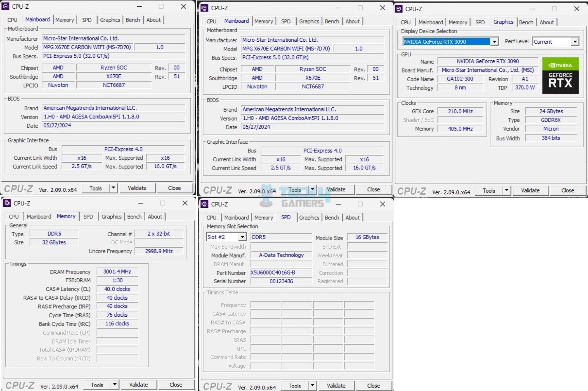Expand Tools arrow in Mainboard window above the Memory window
This screenshot has width=588, height=391.
(113, 188)
